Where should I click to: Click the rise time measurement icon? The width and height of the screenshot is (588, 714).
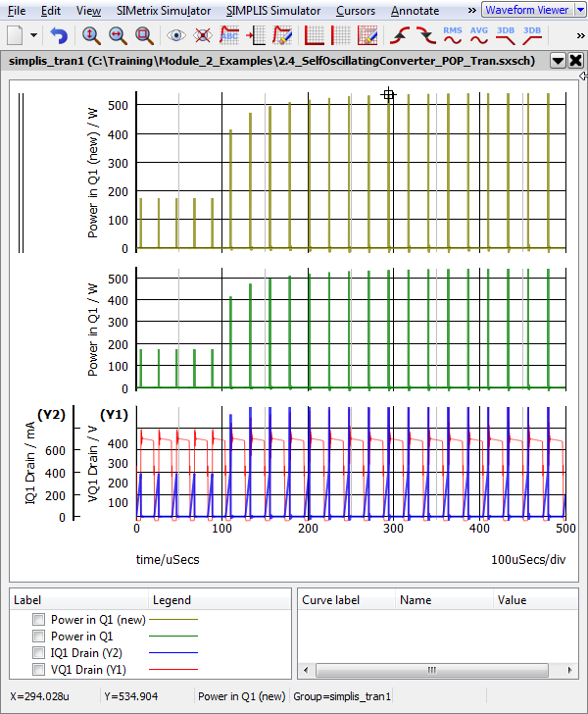click(400, 36)
